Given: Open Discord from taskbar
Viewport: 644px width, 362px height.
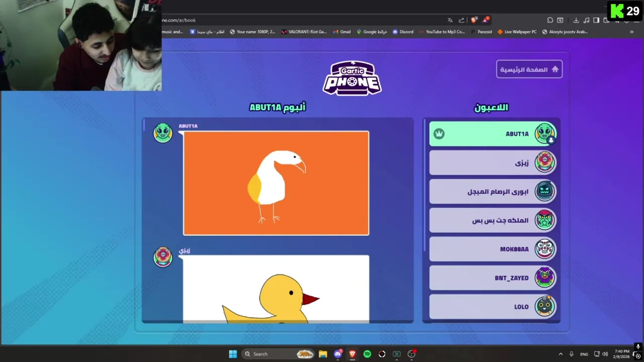Looking at the screenshot, I should pos(338,354).
